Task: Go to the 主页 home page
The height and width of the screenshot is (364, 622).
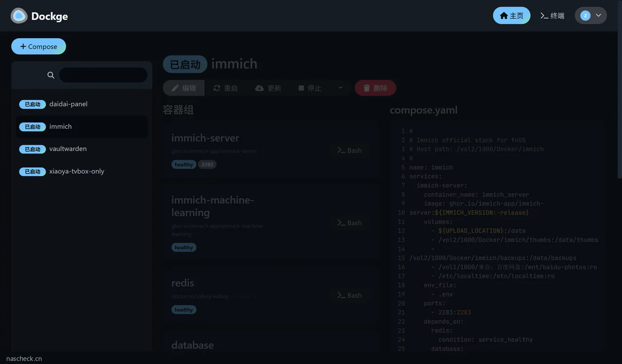Action: click(x=511, y=16)
